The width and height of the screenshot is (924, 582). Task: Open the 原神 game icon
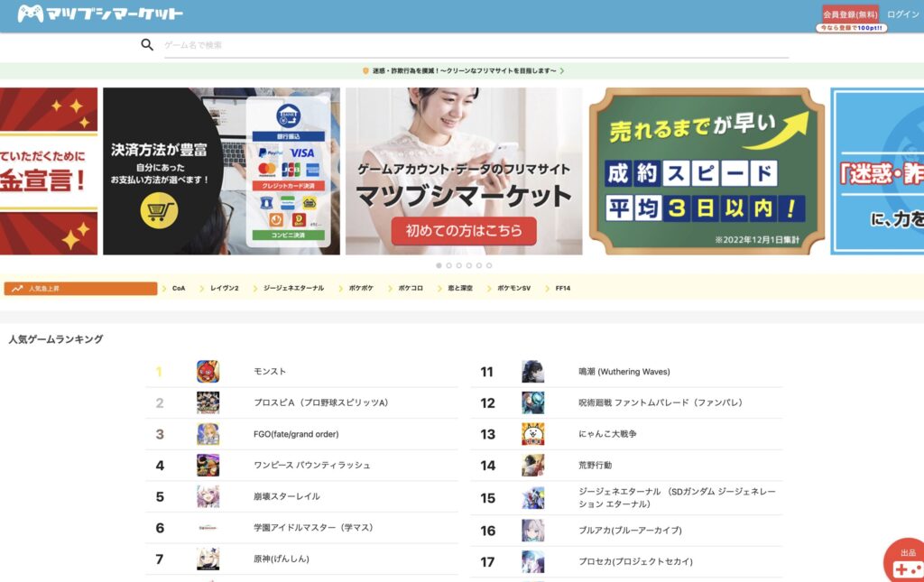point(208,559)
